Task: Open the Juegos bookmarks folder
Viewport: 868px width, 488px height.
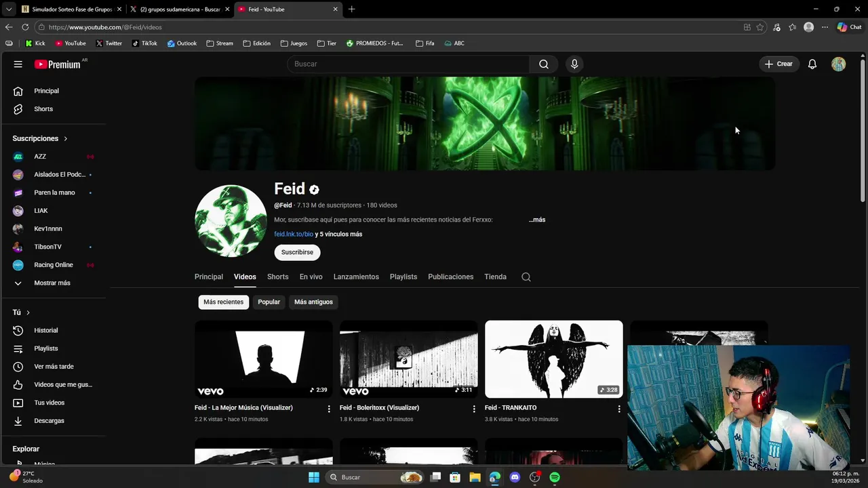Action: click(x=294, y=43)
